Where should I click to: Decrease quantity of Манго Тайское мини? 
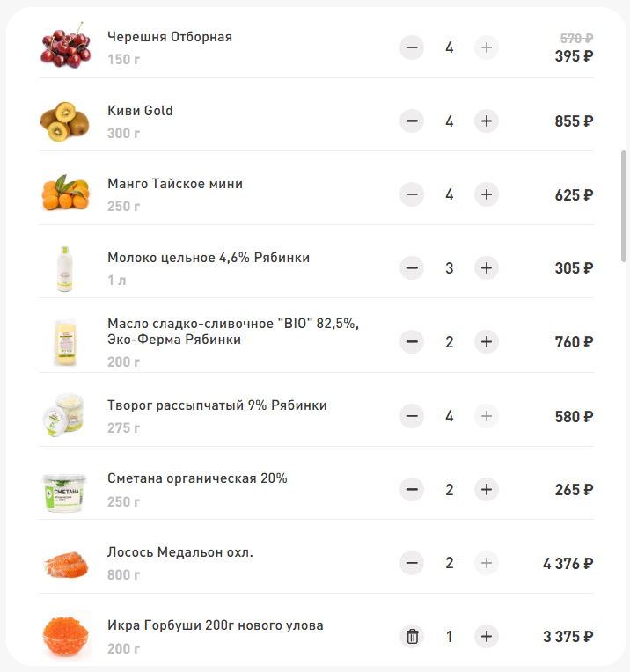point(412,194)
